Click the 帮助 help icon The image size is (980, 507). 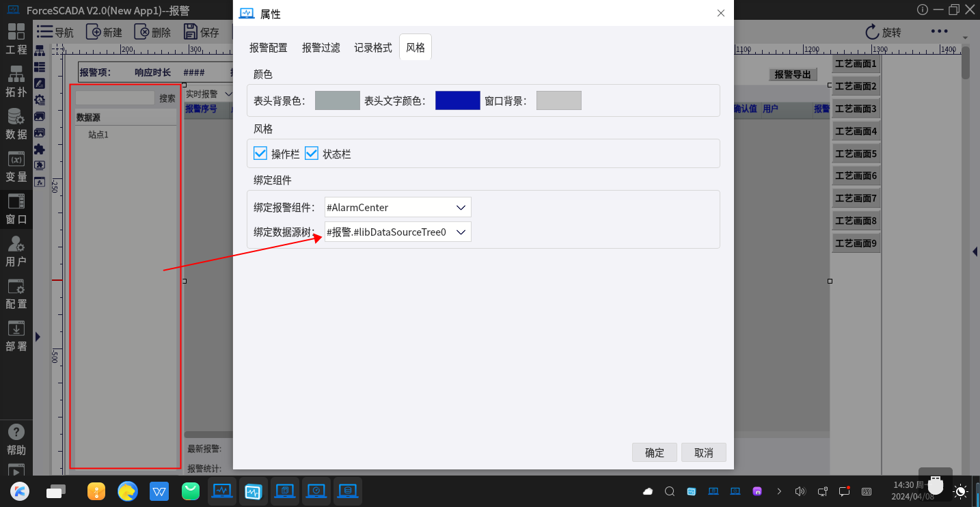pos(16,439)
